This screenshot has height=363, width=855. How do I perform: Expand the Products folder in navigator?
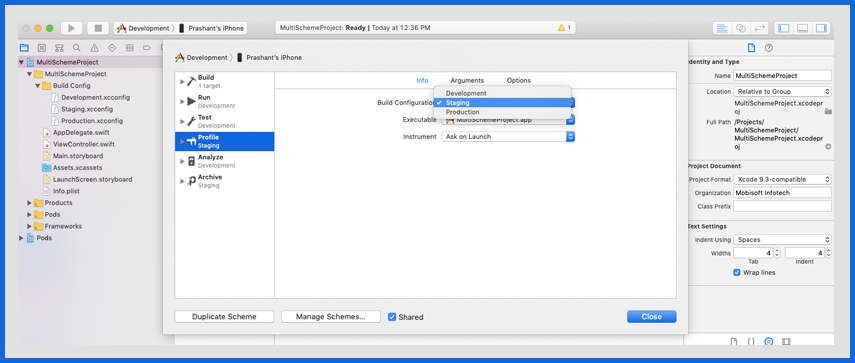(29, 203)
